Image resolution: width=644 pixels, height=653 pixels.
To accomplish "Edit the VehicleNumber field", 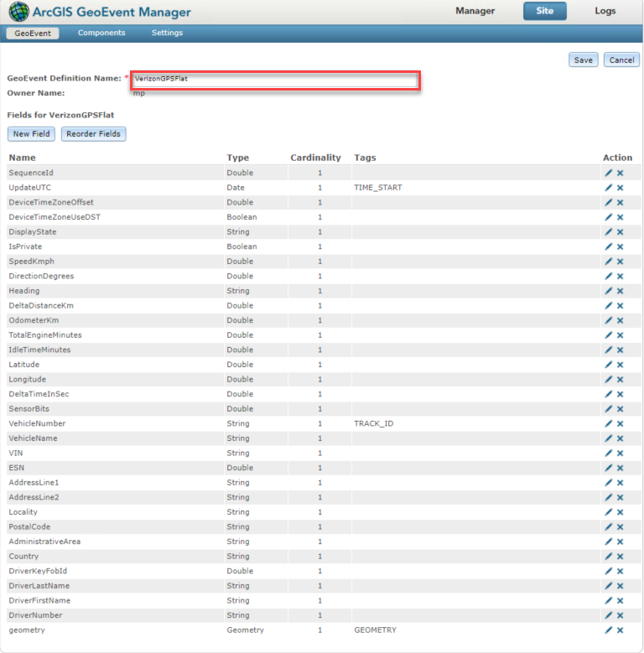I will tap(609, 423).
